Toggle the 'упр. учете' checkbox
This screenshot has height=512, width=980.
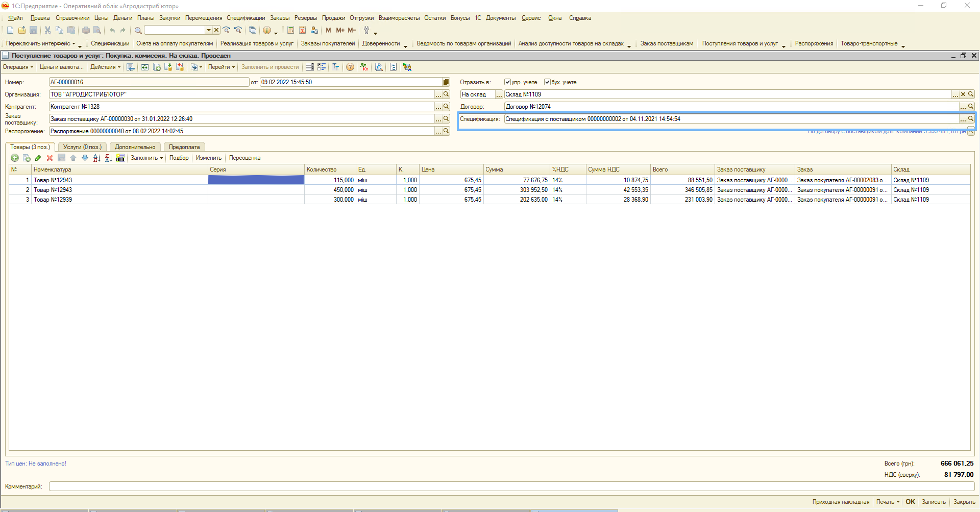click(507, 82)
